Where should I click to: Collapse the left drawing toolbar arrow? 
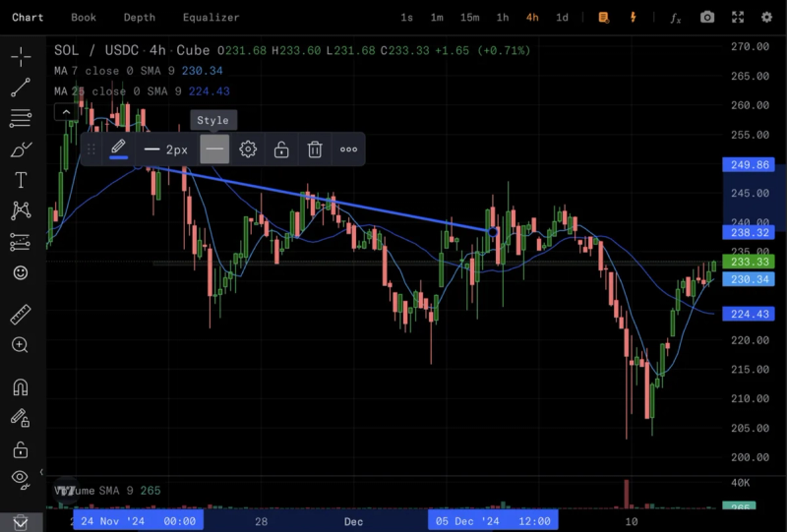click(41, 472)
